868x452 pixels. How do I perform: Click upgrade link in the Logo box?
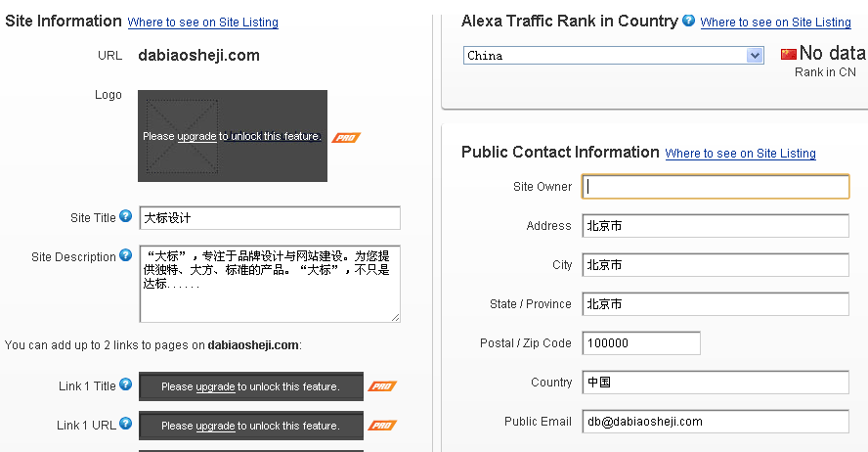pyautogui.click(x=196, y=136)
